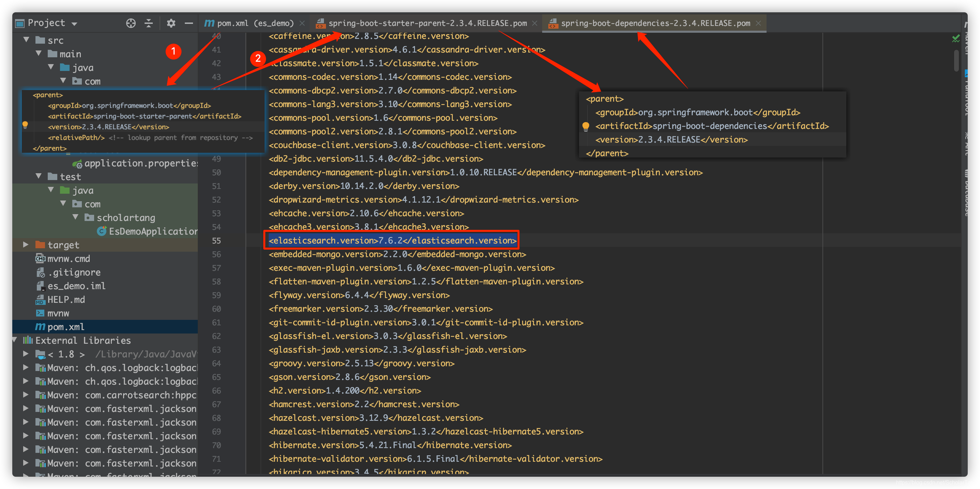Click the hazelcast.version 3.12.9 line

375,418
